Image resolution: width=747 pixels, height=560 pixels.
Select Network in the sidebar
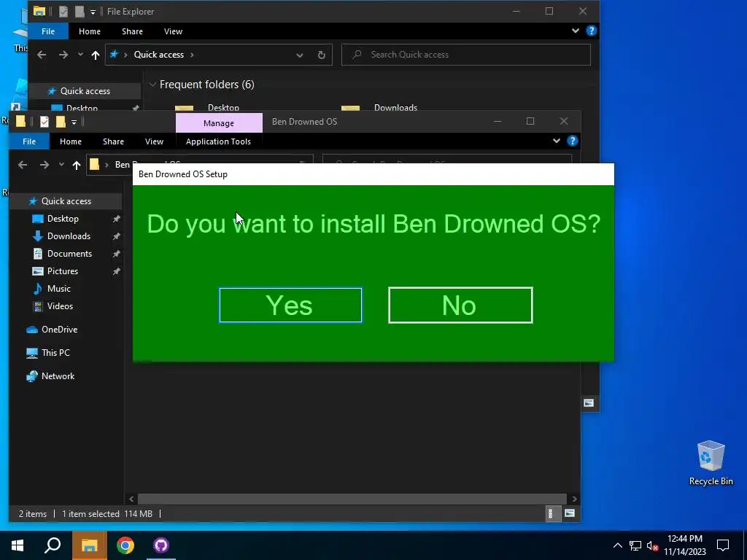(x=58, y=376)
